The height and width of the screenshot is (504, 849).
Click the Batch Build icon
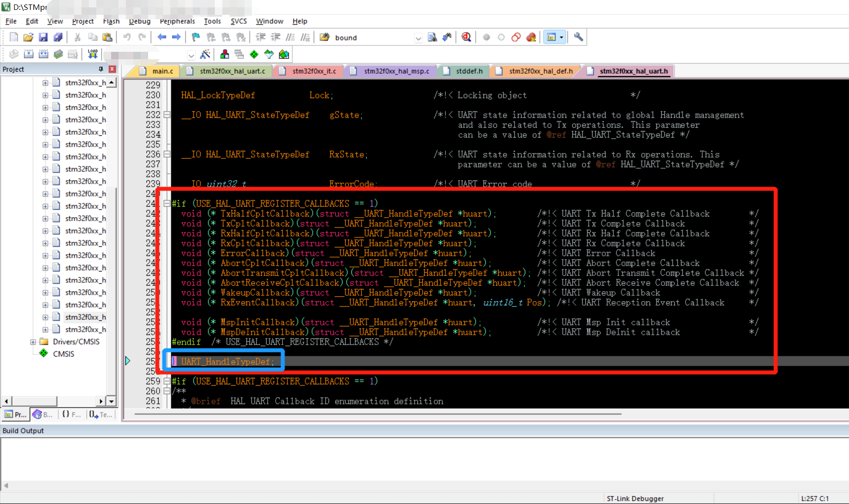tap(58, 54)
